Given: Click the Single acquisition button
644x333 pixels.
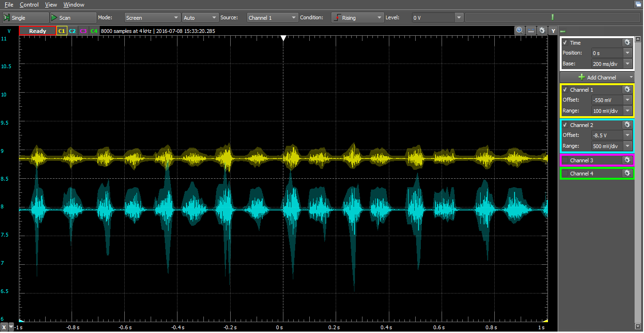Looking at the screenshot, I should [x=25, y=18].
